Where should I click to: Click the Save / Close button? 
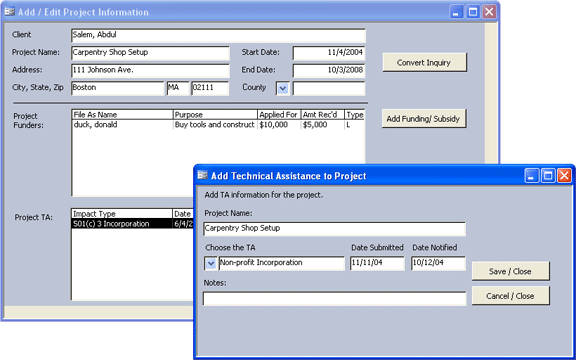pyautogui.click(x=511, y=271)
